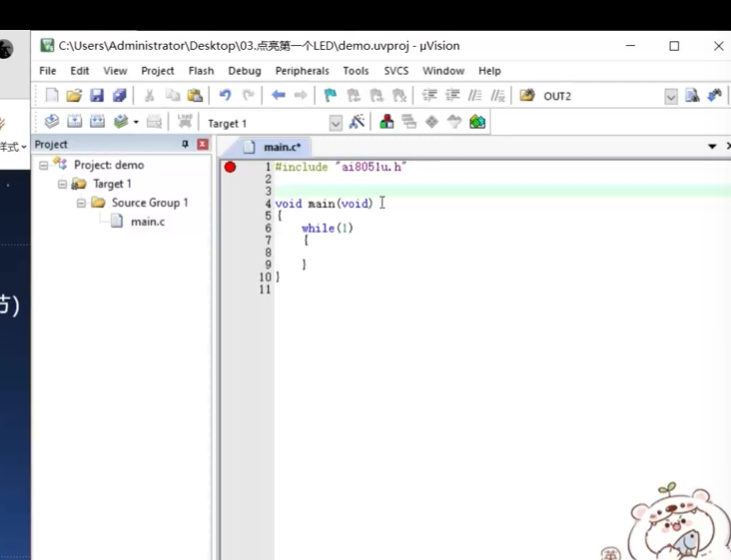The width and height of the screenshot is (731, 560).
Task: Open the OUT2 search box dropdown
Action: [x=671, y=97]
